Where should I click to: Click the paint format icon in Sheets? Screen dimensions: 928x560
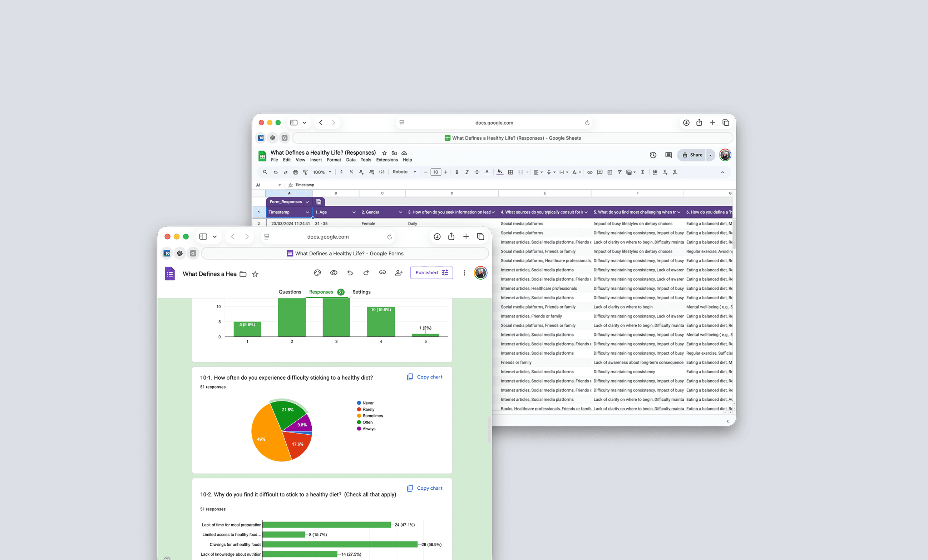point(305,172)
